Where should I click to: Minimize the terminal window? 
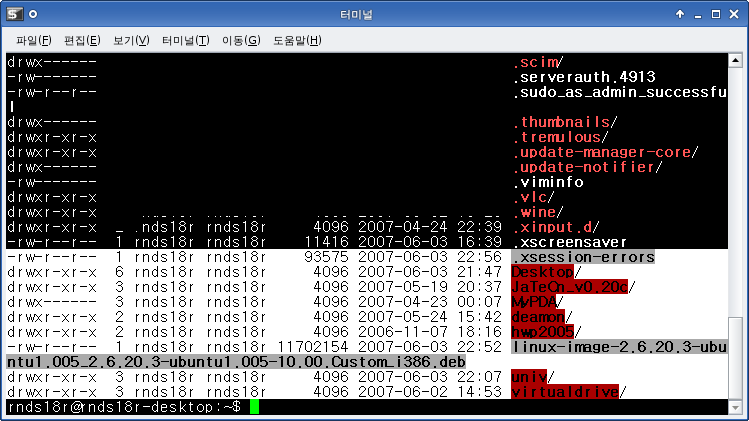695,14
